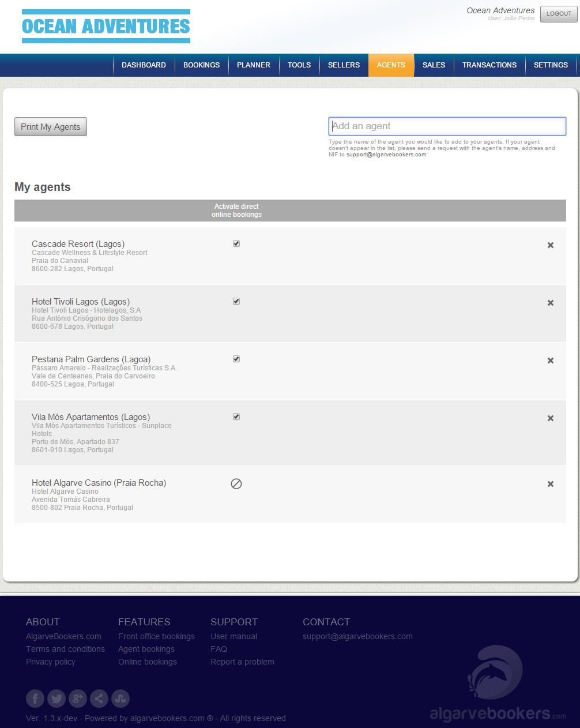Screen dimensions: 580x728
Task: Click the Pestana Palm Gardens (Lagoa) name
Action: click(91, 359)
